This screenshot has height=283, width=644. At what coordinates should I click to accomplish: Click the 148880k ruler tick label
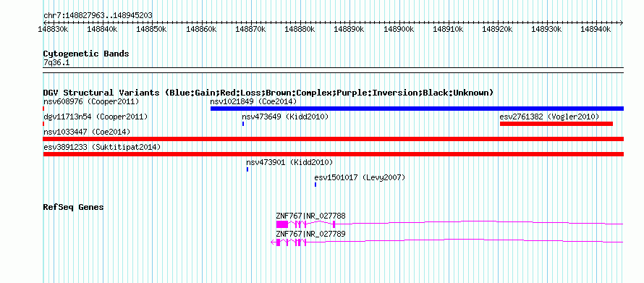click(x=300, y=29)
